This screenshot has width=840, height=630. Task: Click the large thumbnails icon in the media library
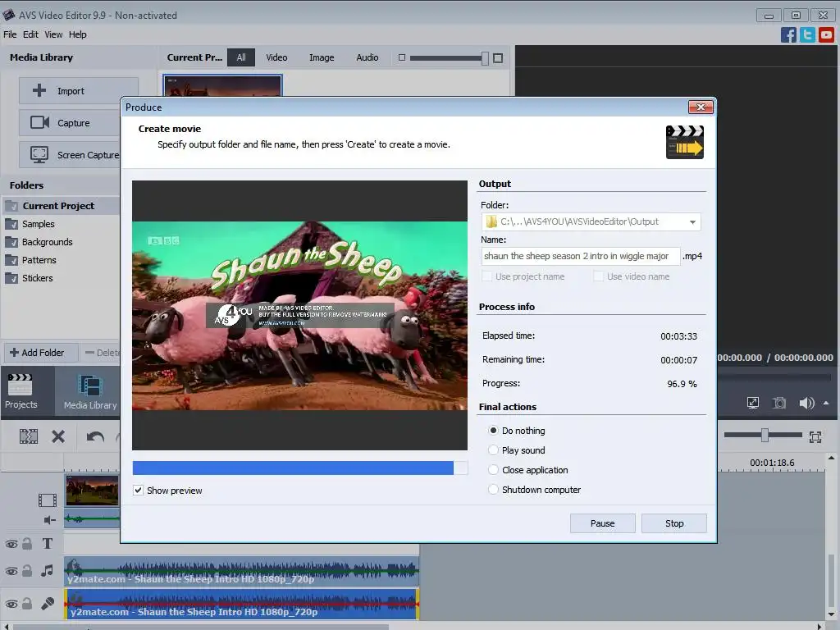(x=498, y=58)
